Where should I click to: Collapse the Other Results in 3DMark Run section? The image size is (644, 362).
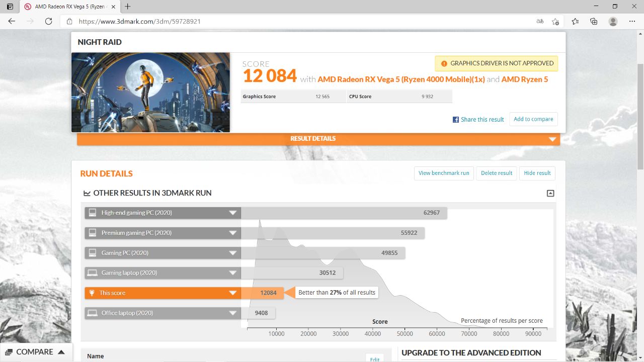click(x=550, y=193)
